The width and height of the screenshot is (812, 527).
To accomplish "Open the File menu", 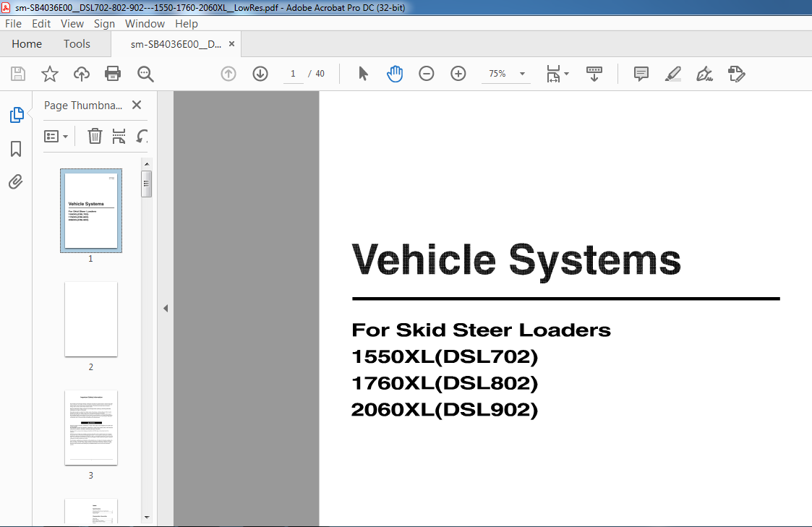I will [x=14, y=24].
